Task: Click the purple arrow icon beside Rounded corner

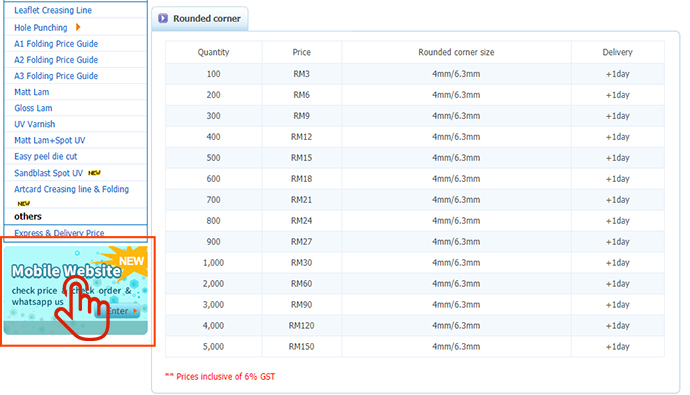Action: 163,18
